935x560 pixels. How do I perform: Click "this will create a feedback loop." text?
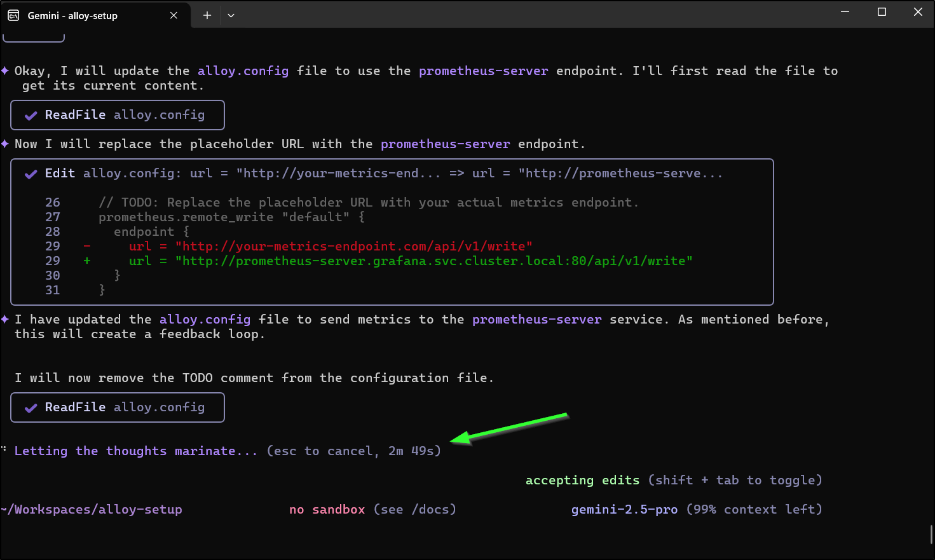point(140,334)
